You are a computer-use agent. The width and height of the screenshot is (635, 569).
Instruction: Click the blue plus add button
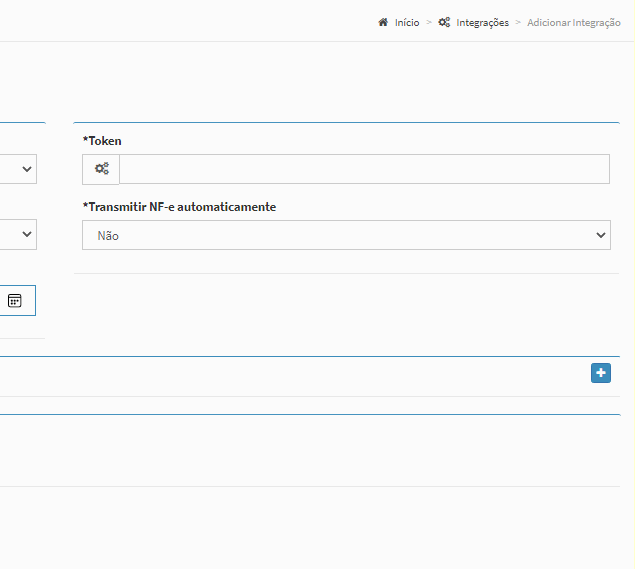coord(600,373)
